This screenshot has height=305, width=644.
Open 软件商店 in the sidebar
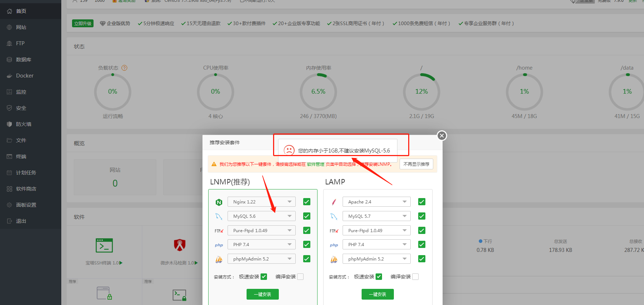[x=30, y=189]
